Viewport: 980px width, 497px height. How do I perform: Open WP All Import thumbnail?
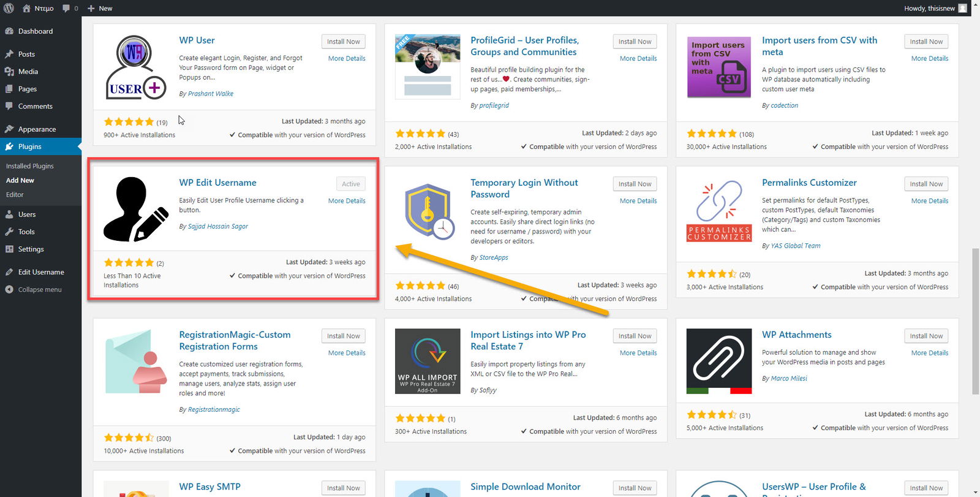pos(428,361)
